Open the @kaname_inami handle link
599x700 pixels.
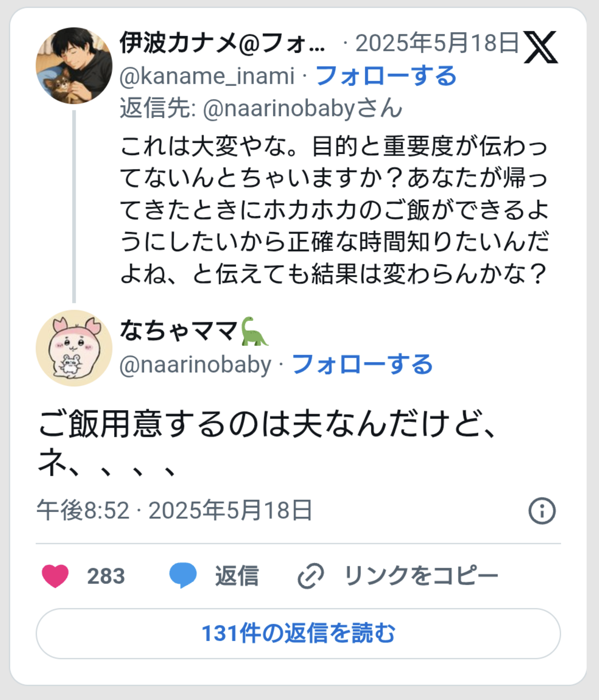(207, 76)
